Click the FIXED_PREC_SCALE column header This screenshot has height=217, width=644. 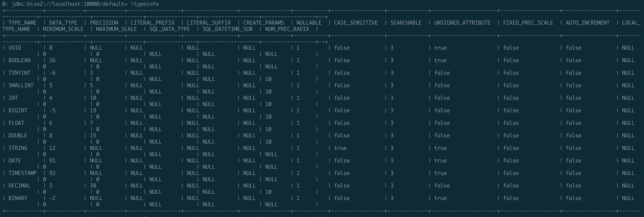(x=528, y=23)
